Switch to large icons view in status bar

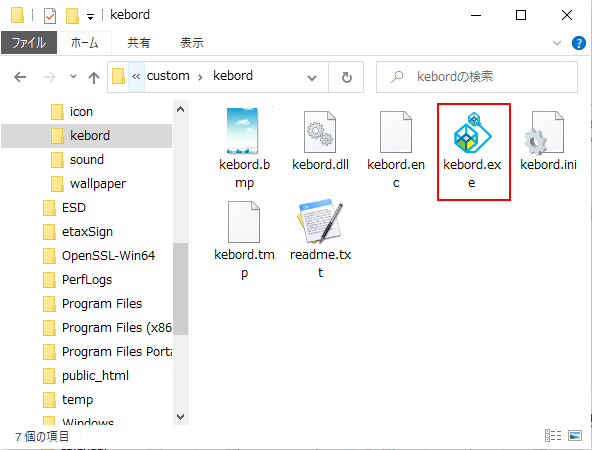(575, 435)
